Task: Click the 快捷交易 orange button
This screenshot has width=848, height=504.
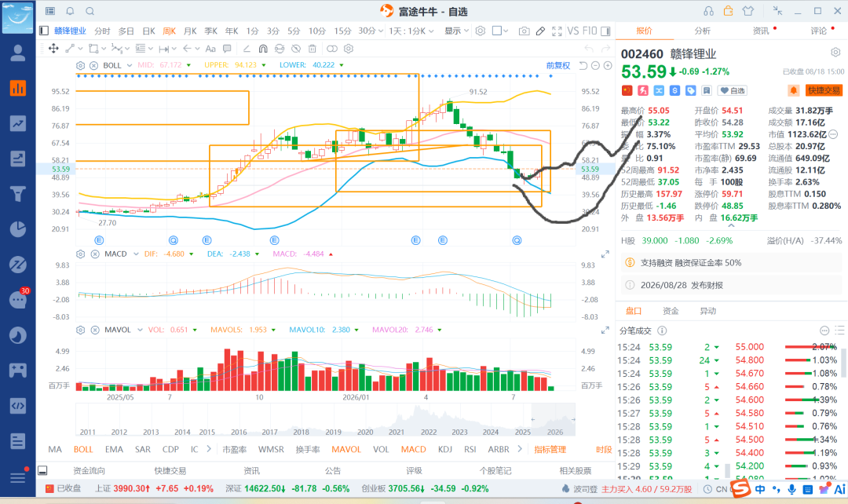Action: 824,90
